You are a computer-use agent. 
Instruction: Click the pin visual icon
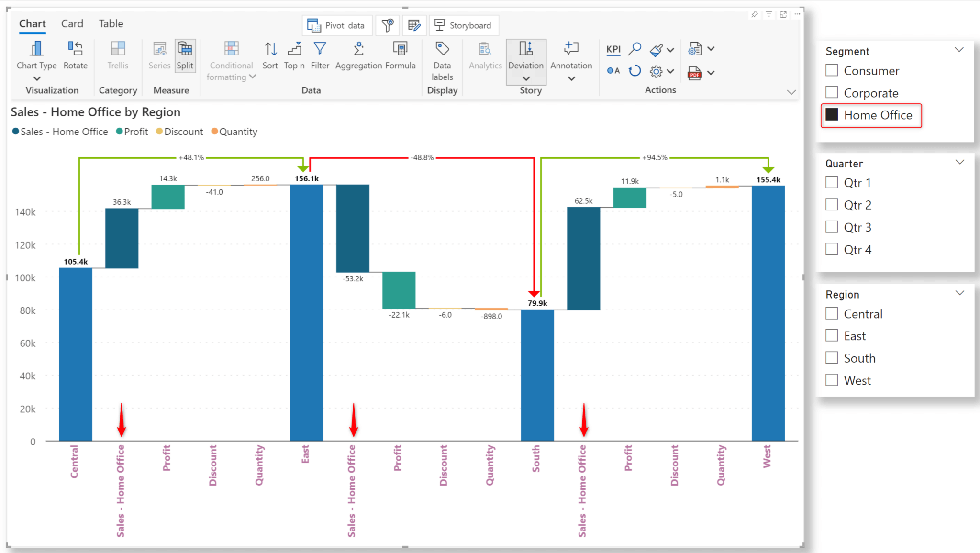[755, 14]
